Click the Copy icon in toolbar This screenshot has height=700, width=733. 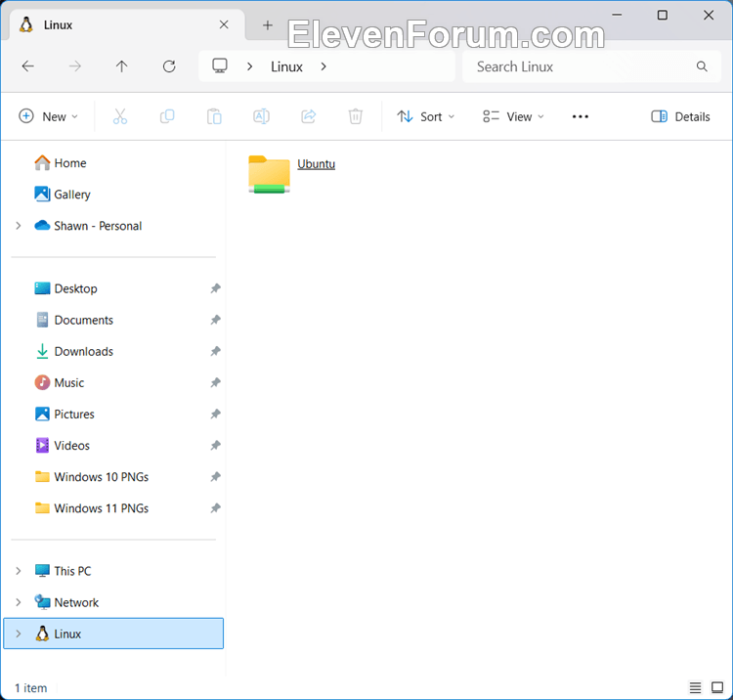tap(167, 116)
